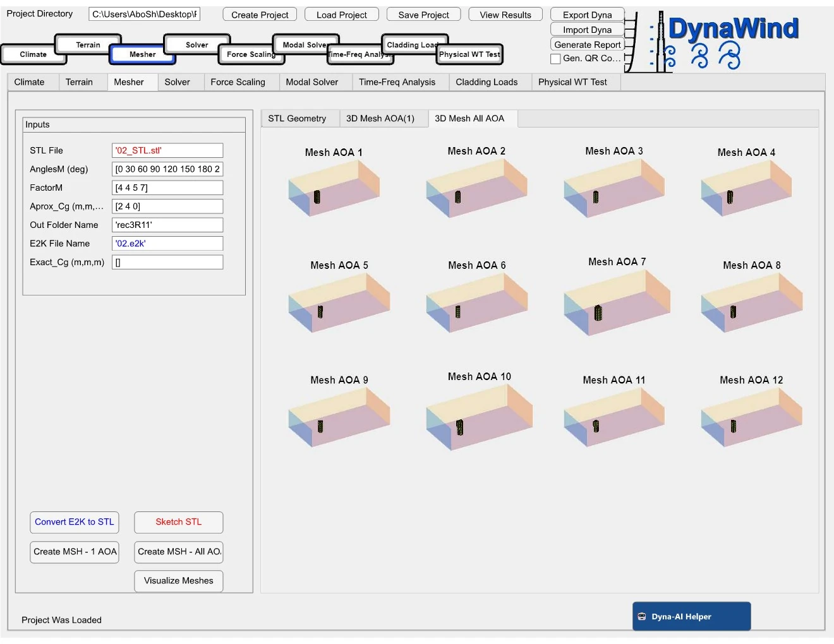Click the Climate workflow step button

tap(33, 54)
